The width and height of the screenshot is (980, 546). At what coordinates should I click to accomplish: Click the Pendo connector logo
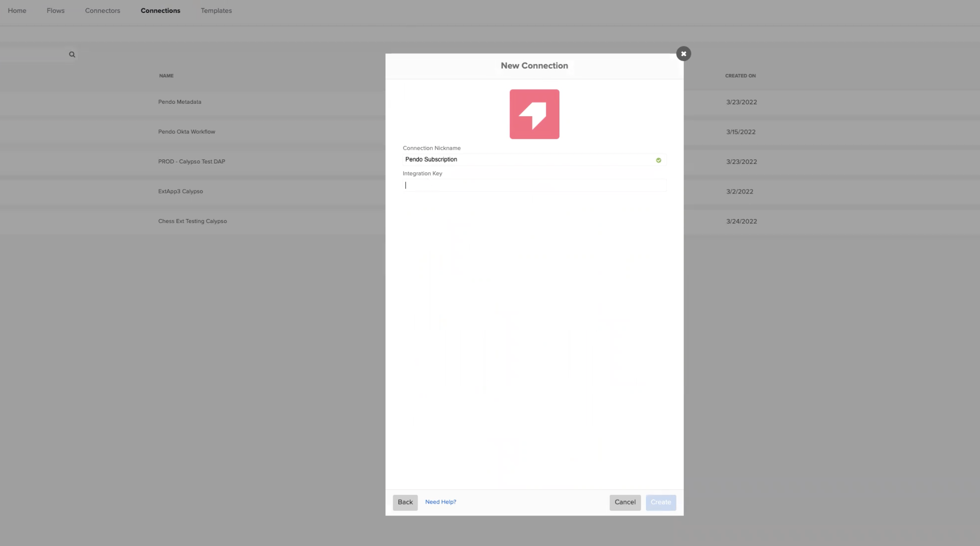[534, 114]
